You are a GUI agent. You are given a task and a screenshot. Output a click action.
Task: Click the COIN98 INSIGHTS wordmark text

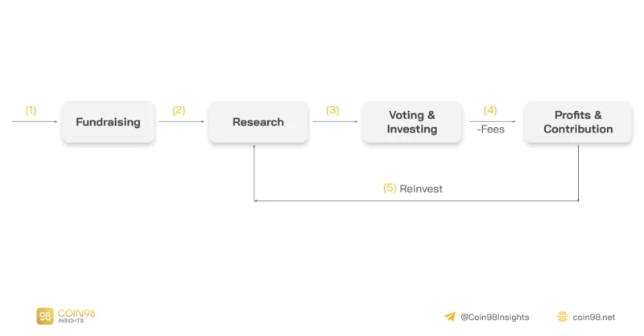click(76, 316)
